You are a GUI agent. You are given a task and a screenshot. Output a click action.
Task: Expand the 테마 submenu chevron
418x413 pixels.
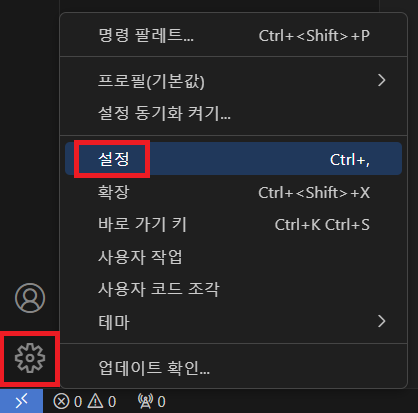pos(382,321)
